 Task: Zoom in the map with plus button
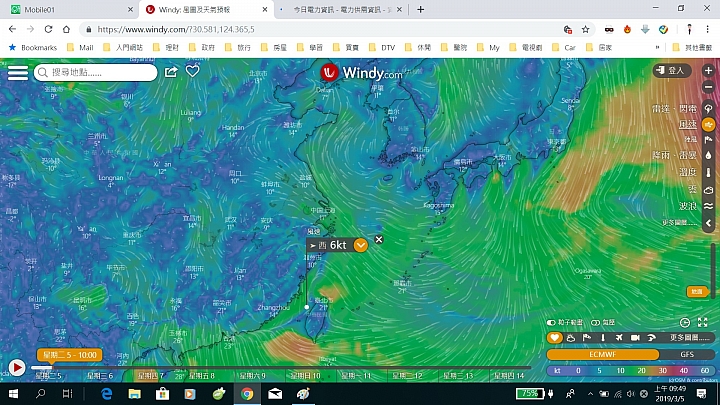pyautogui.click(x=708, y=71)
